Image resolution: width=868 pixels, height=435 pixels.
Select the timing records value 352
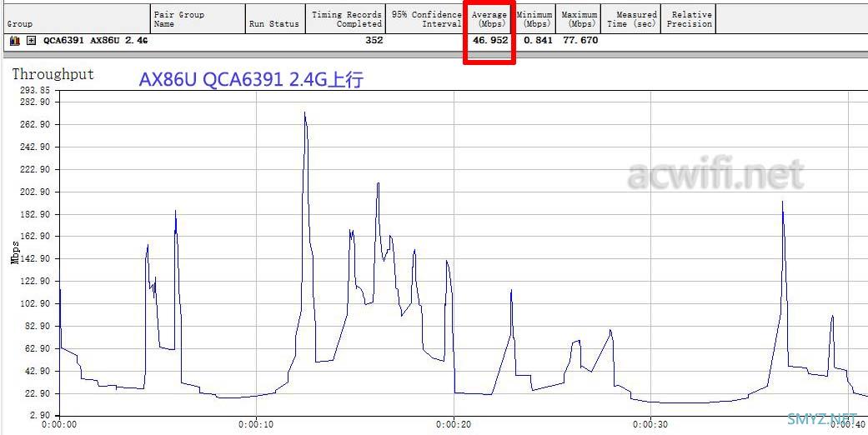pyautogui.click(x=374, y=40)
